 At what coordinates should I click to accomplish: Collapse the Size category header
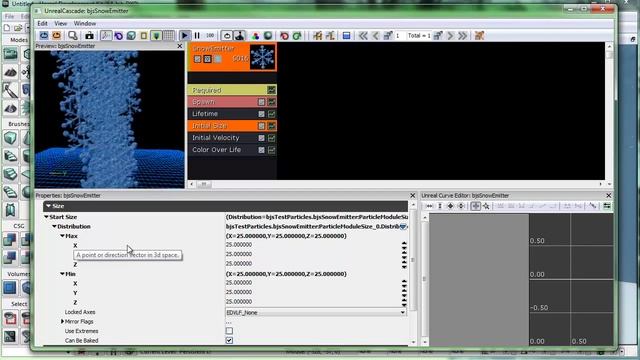click(x=48, y=206)
